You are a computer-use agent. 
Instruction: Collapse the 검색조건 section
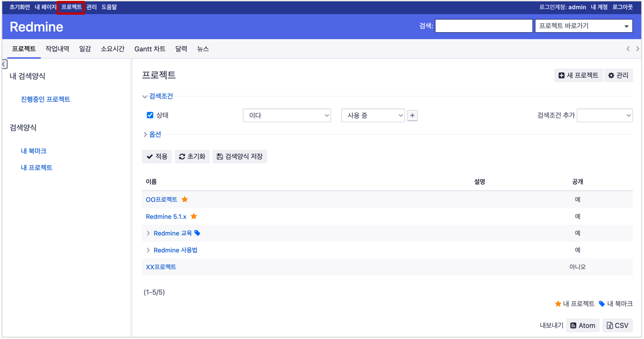tap(158, 96)
